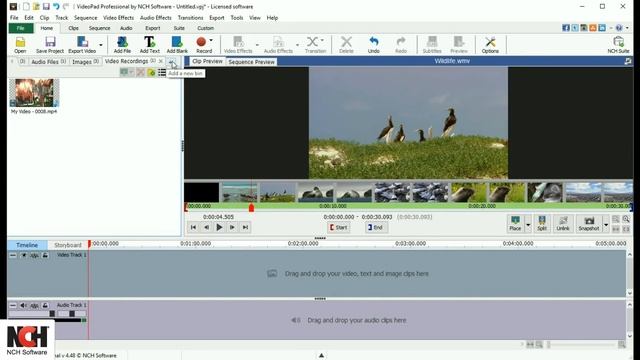Screen dimensions: 640x360
Task: Click the Preview toolbar icon
Action: pyautogui.click(x=459, y=44)
